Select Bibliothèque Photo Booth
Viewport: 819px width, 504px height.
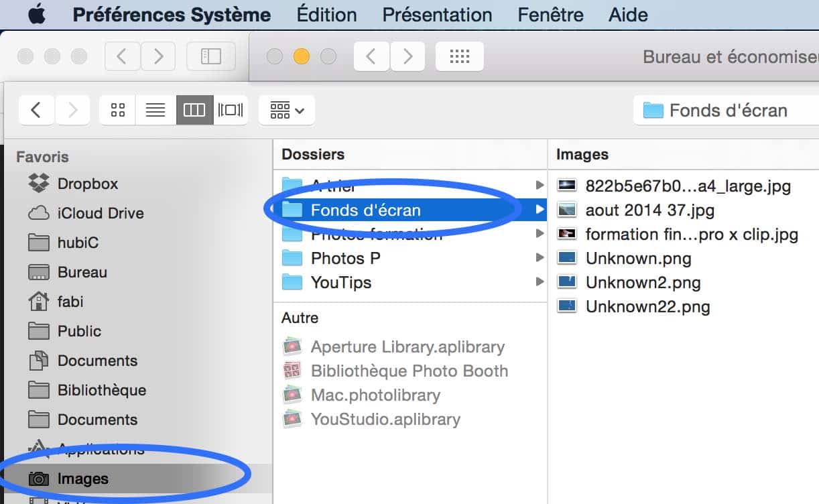click(x=409, y=371)
